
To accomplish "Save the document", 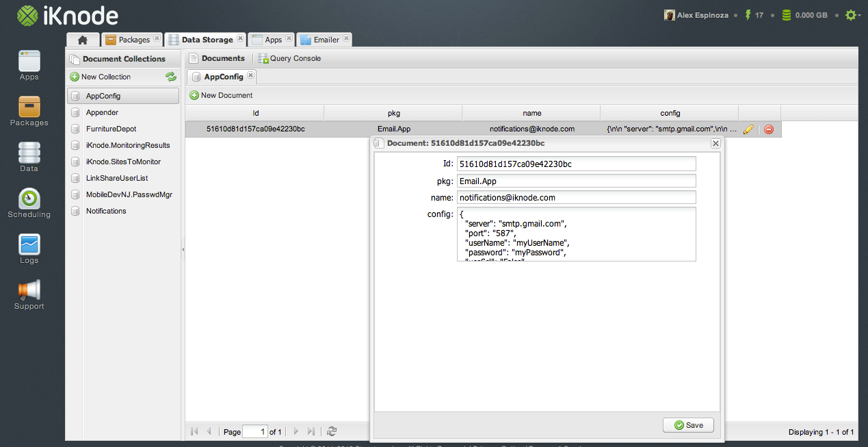I will (688, 425).
